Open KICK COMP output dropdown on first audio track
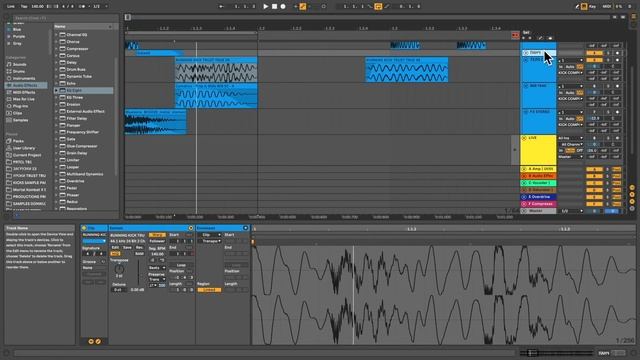Image resolution: width=640 pixels, height=360 pixels. point(571,73)
